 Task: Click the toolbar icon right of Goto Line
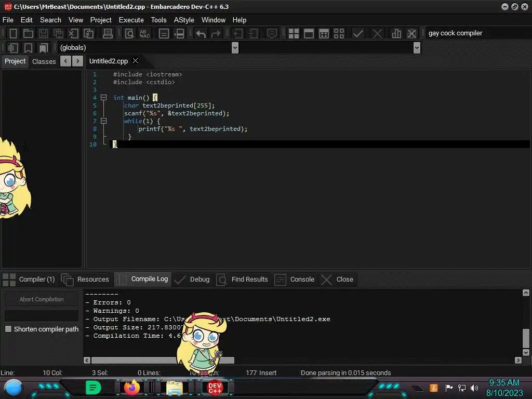[x=179, y=34]
